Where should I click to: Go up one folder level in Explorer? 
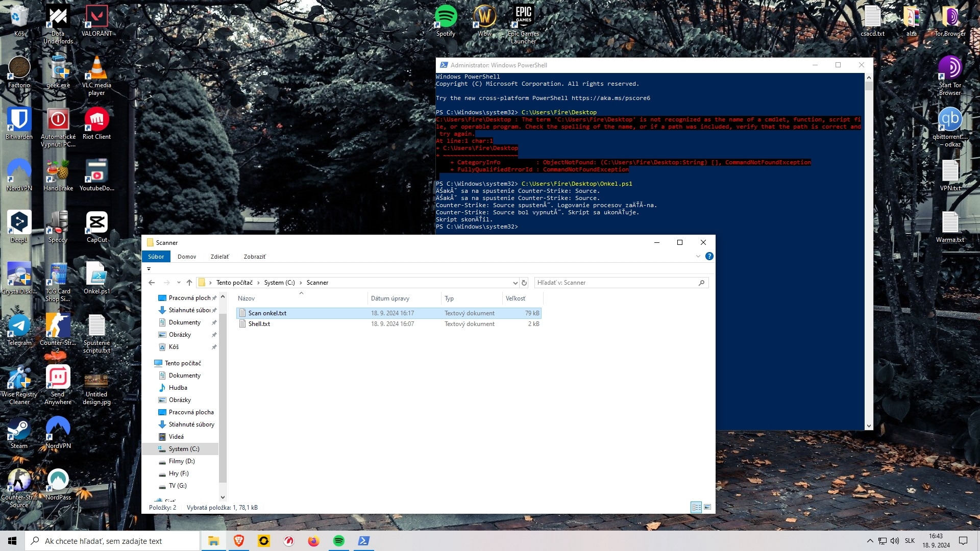coord(189,283)
